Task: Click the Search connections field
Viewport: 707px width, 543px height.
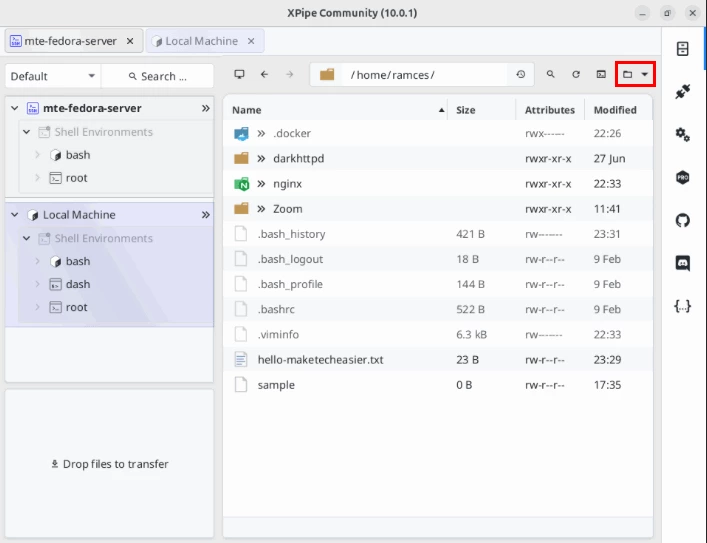Action: [157, 76]
